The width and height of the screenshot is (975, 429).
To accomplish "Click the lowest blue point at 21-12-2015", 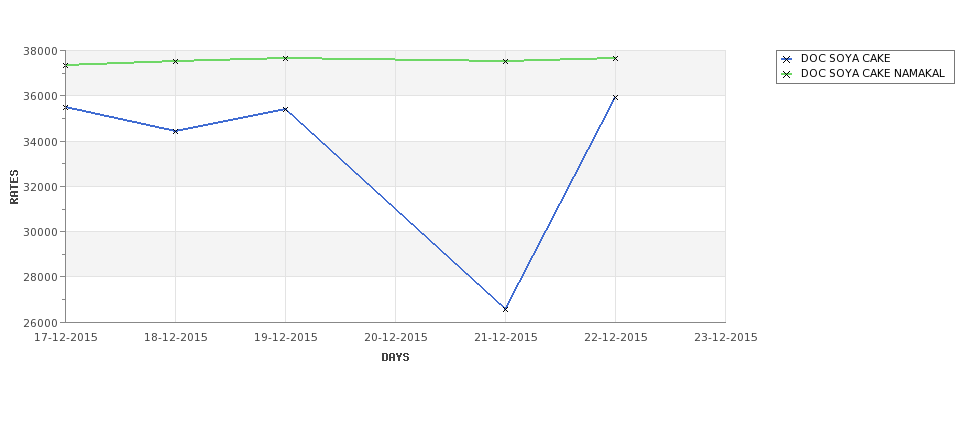I will [506, 309].
